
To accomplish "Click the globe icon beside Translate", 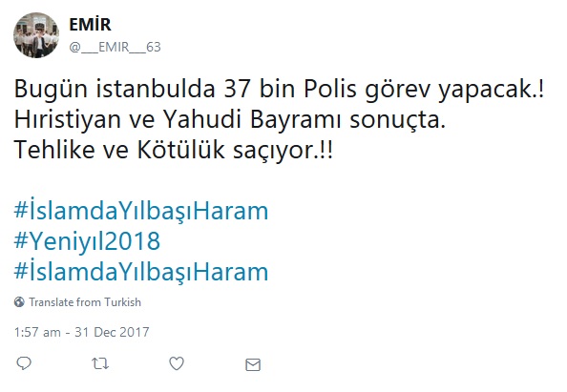I will pyautogui.click(x=19, y=301).
